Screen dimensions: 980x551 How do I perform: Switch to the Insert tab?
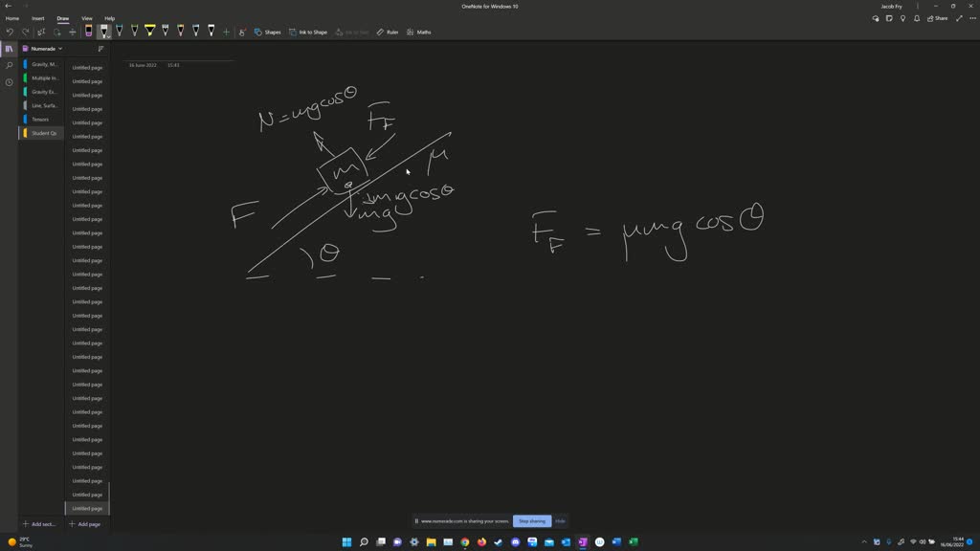[x=37, y=18]
